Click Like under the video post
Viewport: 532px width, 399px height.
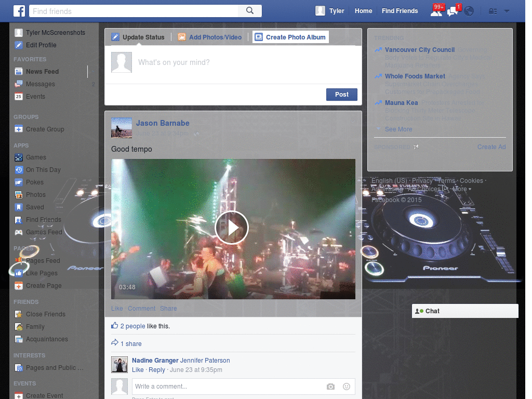click(x=117, y=309)
